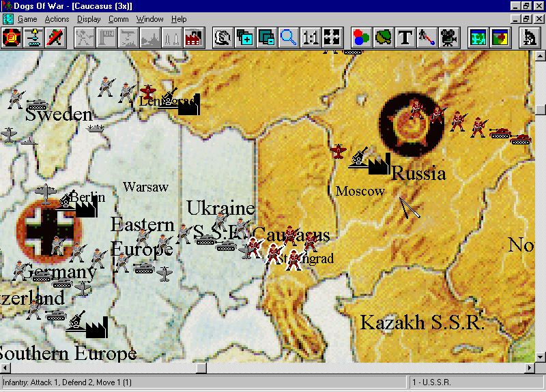Open the Help menu
This screenshot has height=392, width=546.
coord(179,19)
